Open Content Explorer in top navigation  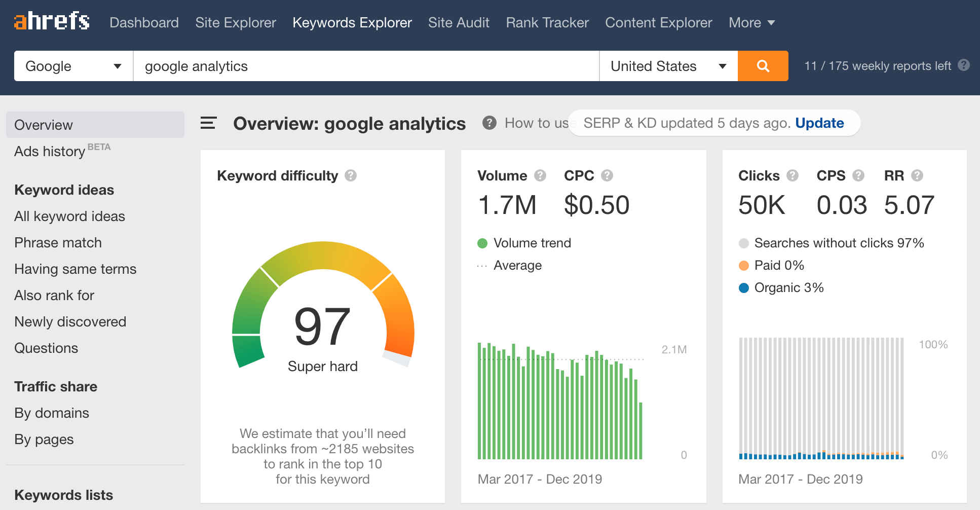(x=659, y=22)
